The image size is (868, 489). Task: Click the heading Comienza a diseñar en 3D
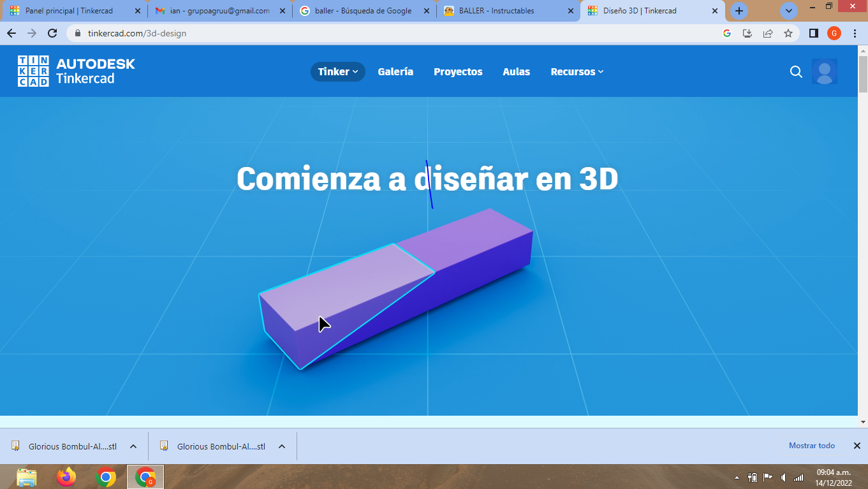pos(427,179)
